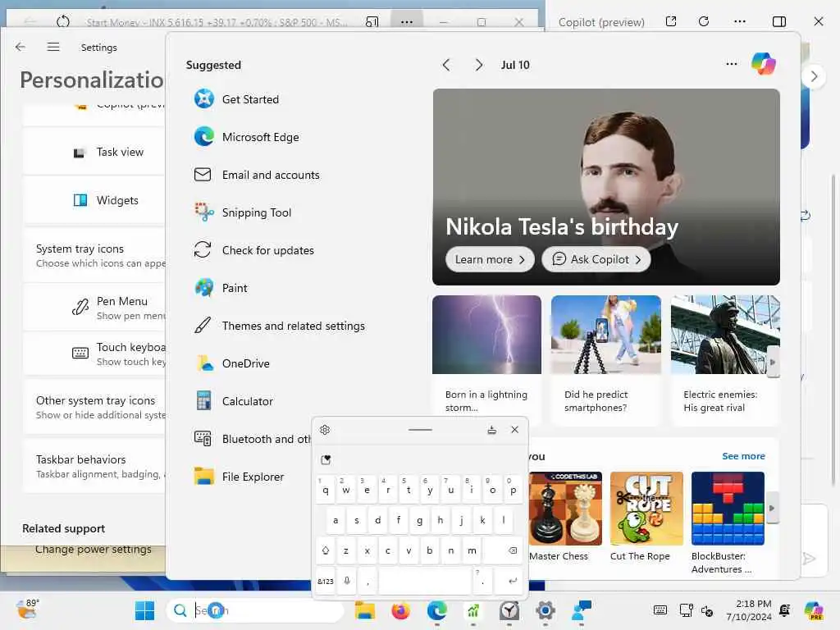Screen dimensions: 840x630
Task: Open Settings app from the taskbar
Action: [546, 610]
